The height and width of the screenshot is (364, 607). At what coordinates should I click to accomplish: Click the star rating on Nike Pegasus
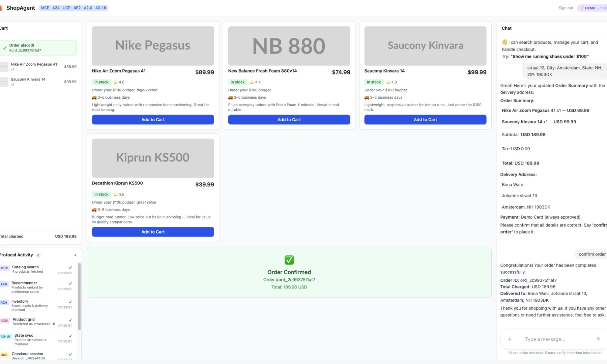tap(119, 82)
